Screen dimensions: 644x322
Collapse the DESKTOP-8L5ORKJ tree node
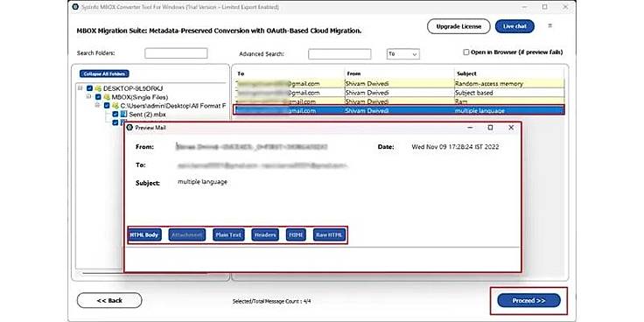click(x=80, y=87)
